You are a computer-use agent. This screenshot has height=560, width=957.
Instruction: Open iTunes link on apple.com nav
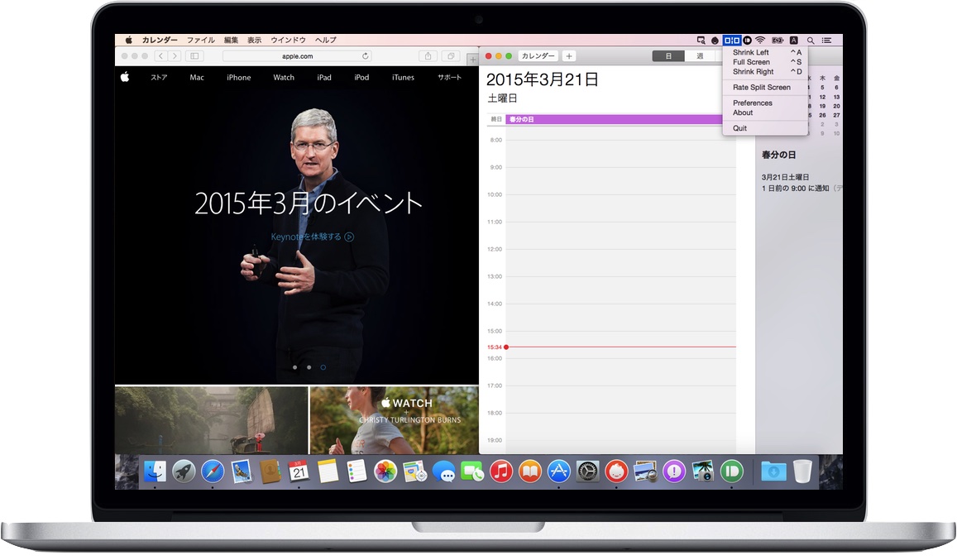(x=403, y=78)
